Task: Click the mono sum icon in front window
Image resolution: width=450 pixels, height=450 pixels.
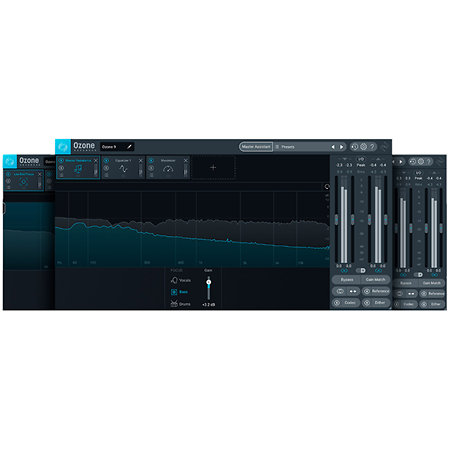Action: [339, 291]
